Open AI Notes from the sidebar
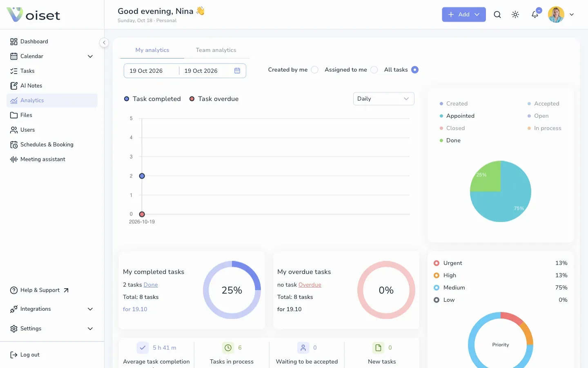The width and height of the screenshot is (588, 368). click(x=52, y=86)
